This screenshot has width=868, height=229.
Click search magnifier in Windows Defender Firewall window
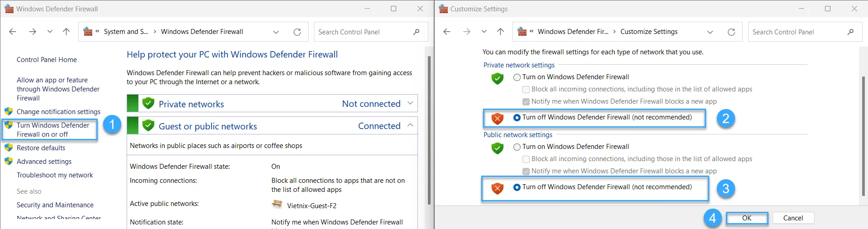click(416, 32)
